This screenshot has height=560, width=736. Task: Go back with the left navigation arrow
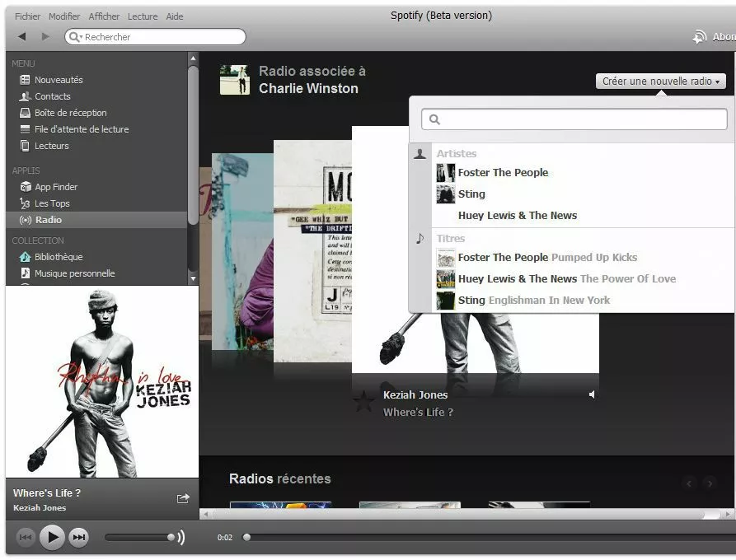[21, 36]
